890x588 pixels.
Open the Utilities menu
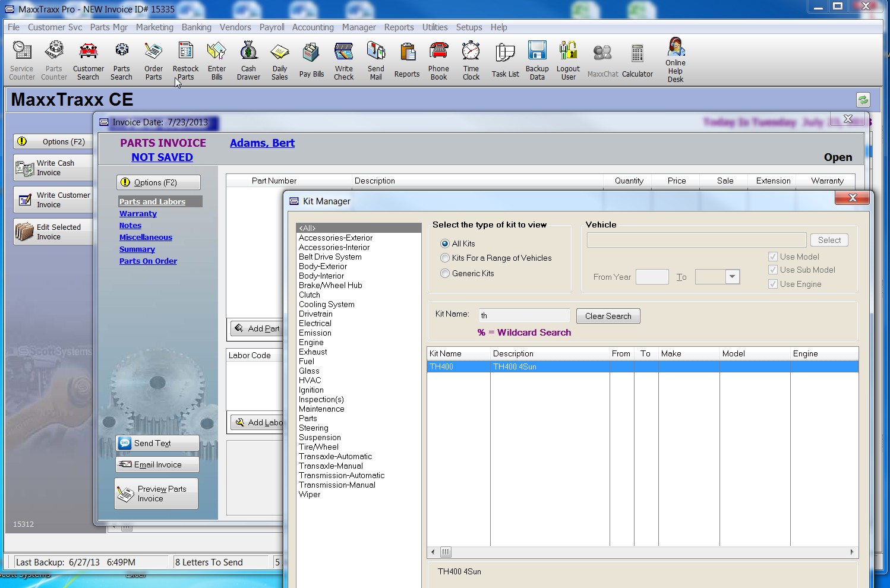click(x=435, y=27)
